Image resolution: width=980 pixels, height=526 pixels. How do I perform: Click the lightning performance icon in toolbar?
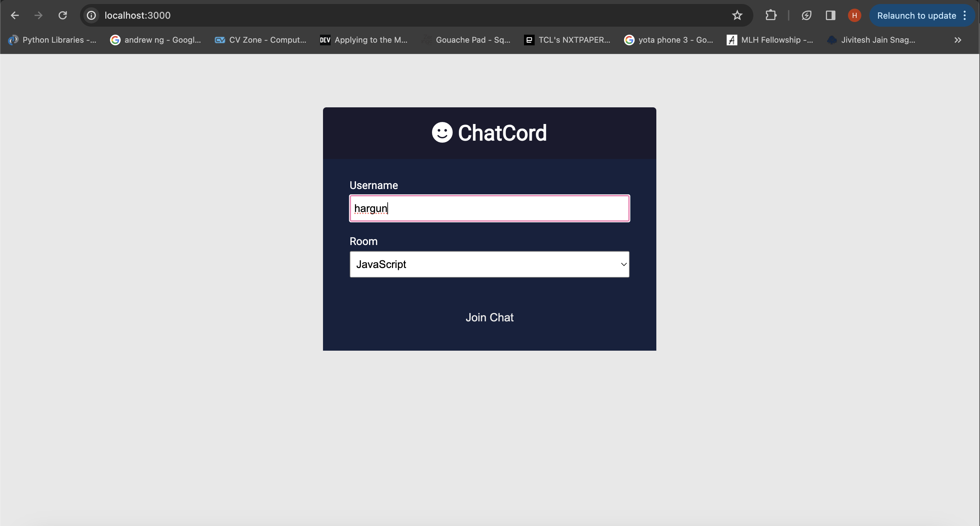coord(806,15)
